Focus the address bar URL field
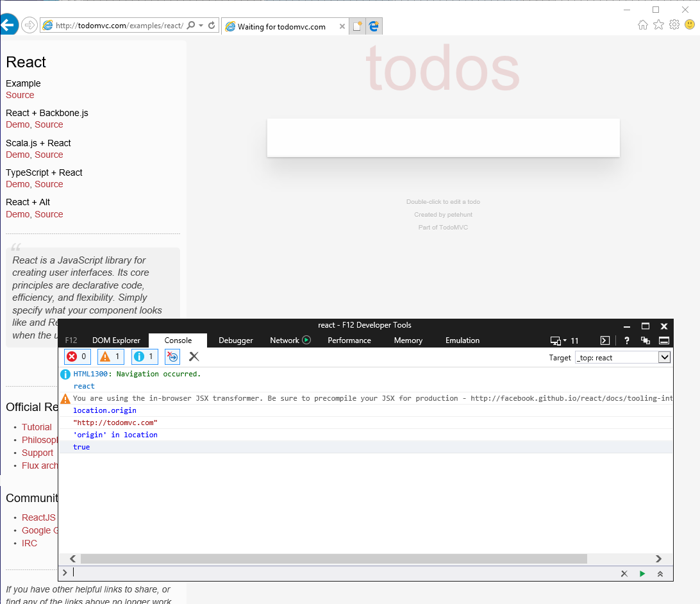 (x=119, y=26)
